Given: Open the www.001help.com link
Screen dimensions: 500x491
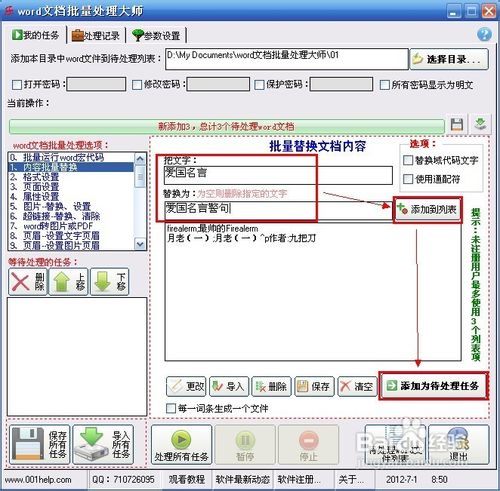Looking at the screenshot, I should point(38,480).
